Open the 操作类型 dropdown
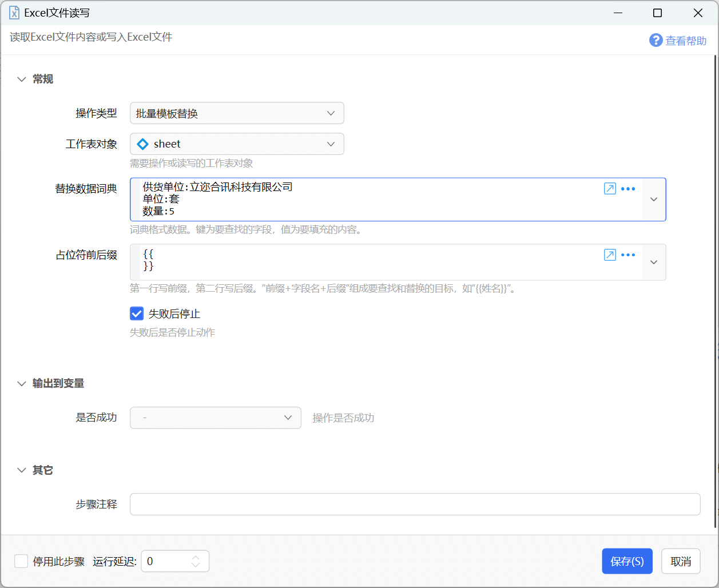The width and height of the screenshot is (719, 588). click(237, 113)
